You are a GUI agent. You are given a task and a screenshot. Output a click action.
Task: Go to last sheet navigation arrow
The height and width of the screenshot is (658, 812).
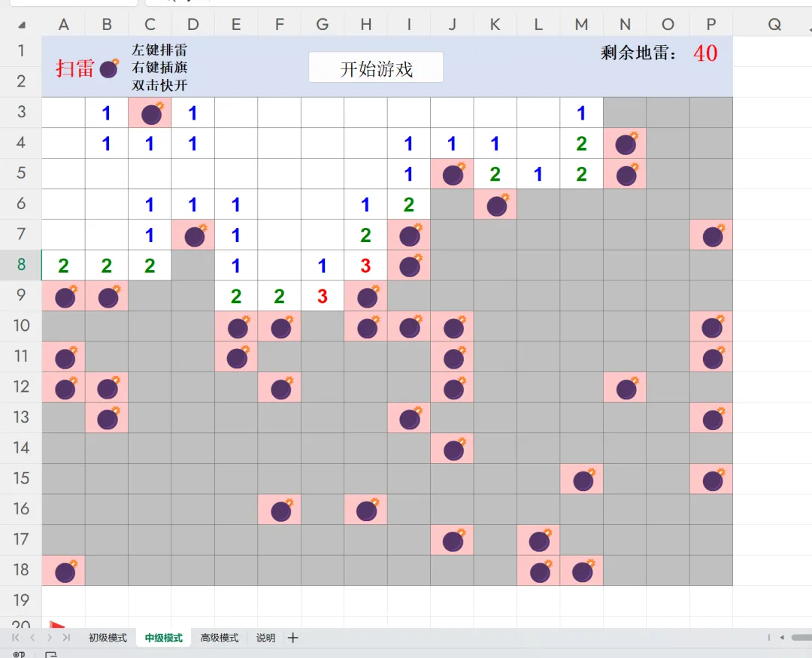click(66, 638)
